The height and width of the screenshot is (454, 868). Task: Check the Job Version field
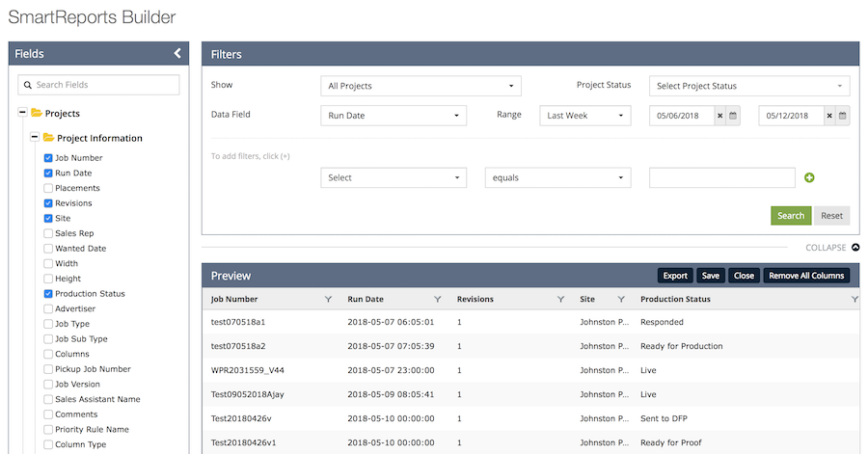(48, 385)
